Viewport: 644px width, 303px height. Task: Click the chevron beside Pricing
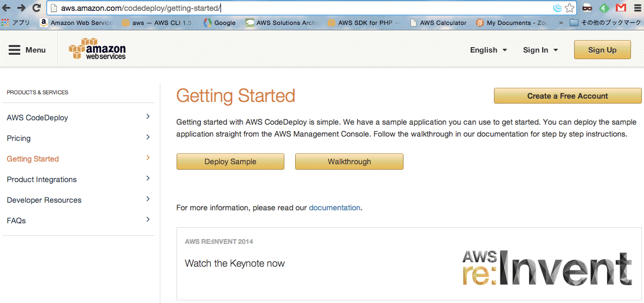(148, 137)
